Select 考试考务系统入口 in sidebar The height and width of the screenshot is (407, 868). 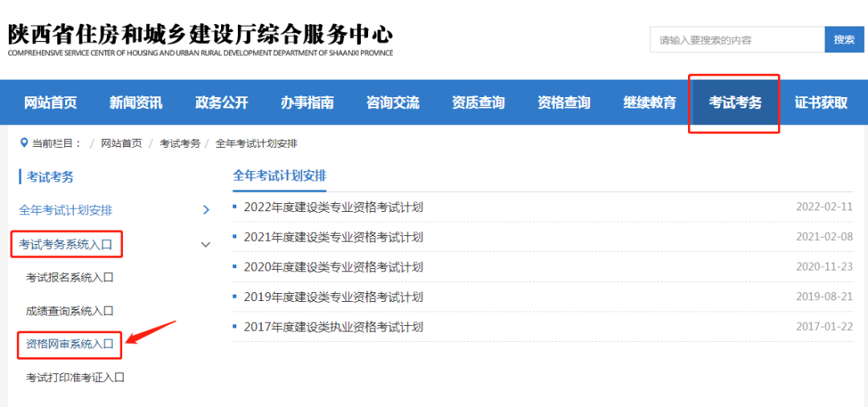[x=66, y=244]
